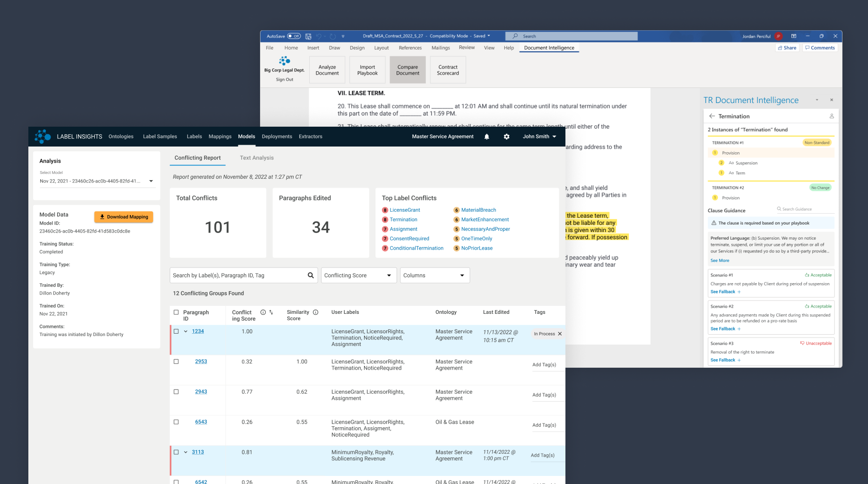Go back using the Termination panel arrow
The width and height of the screenshot is (868, 484).
pyautogui.click(x=712, y=116)
